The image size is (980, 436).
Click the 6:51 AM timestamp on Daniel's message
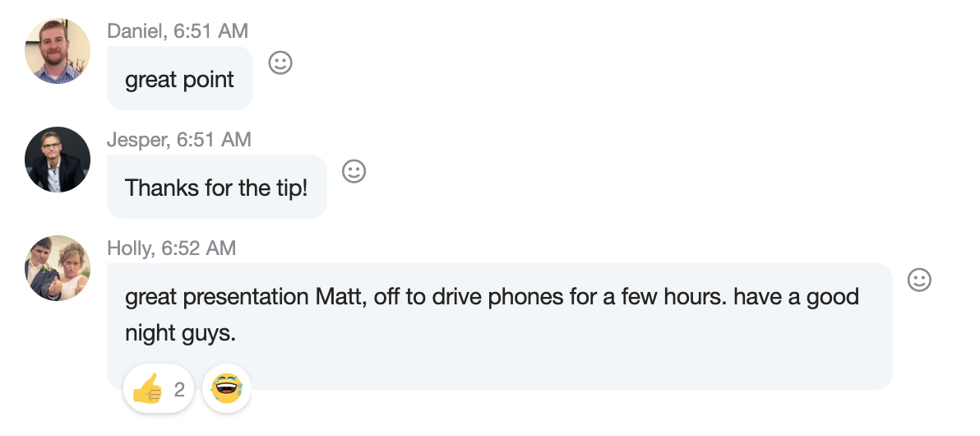click(x=210, y=31)
